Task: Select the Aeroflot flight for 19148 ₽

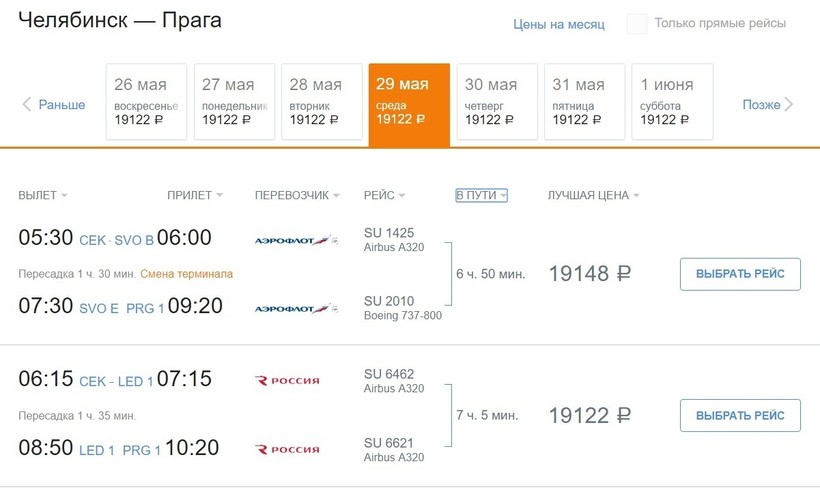Action: coord(740,274)
